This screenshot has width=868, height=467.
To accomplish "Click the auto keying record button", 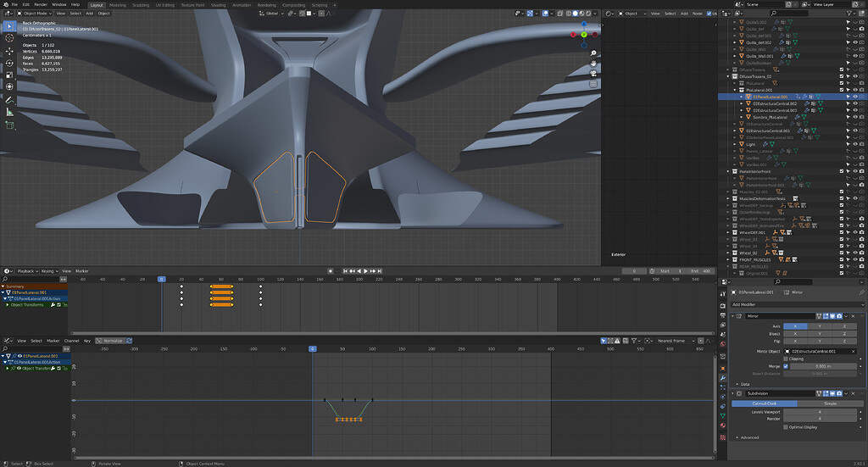I will [x=331, y=271].
